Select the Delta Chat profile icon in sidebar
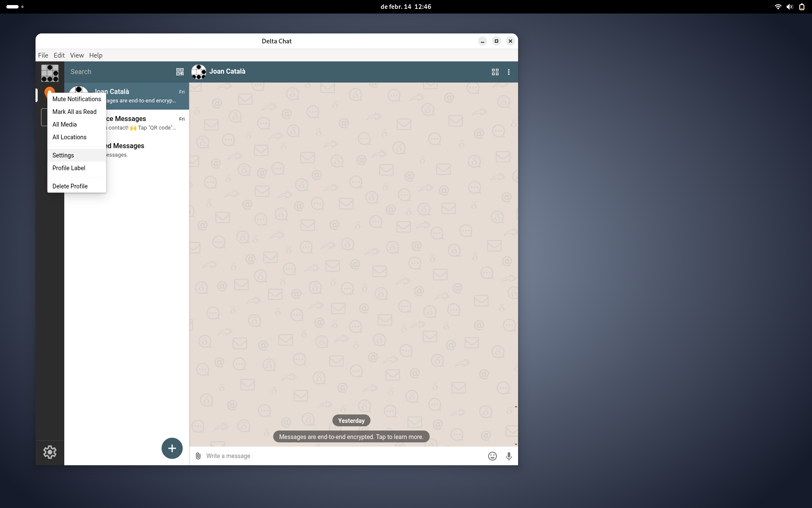The image size is (812, 508). click(49, 73)
